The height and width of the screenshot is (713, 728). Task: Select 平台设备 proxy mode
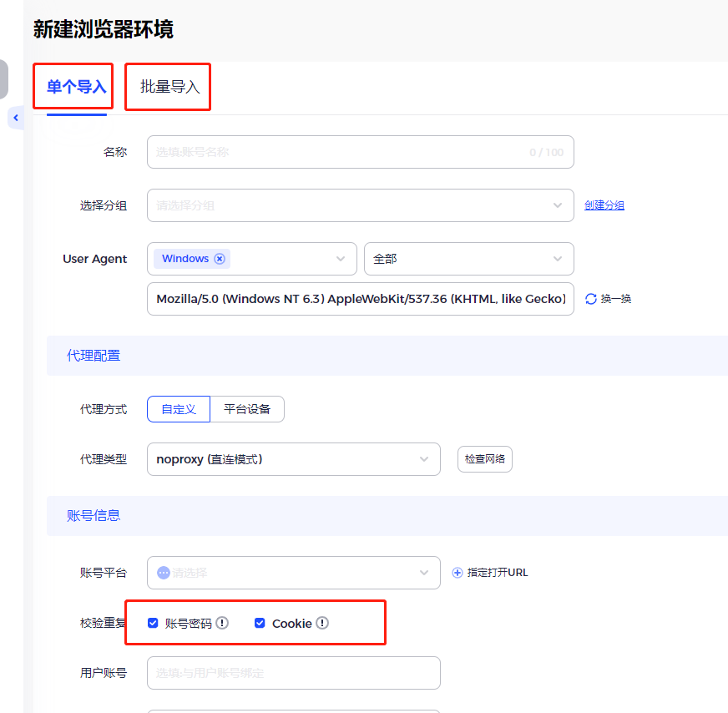[247, 409]
